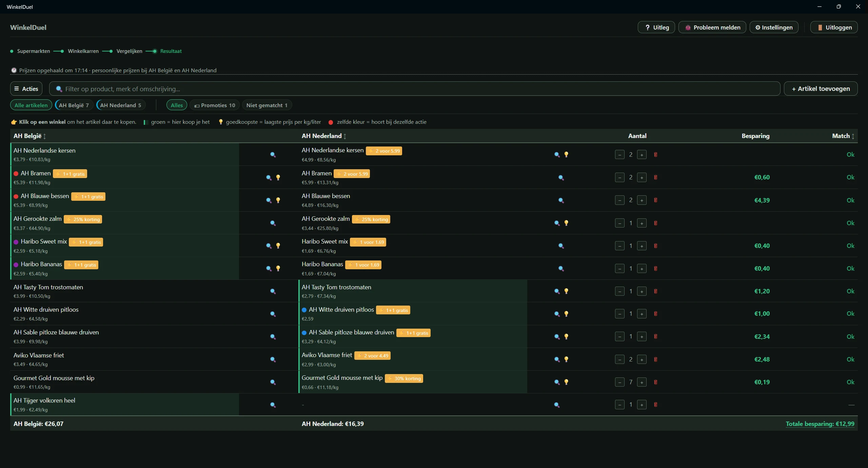The image size is (868, 468).
Task: Toggle the Promoties 10 filter chip
Action: click(x=215, y=105)
